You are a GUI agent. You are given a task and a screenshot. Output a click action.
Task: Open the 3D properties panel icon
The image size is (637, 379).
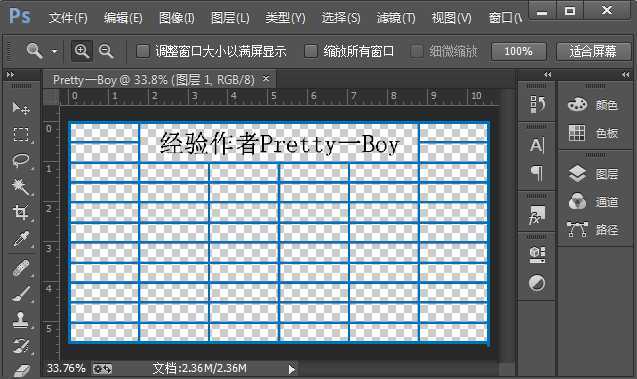537,255
